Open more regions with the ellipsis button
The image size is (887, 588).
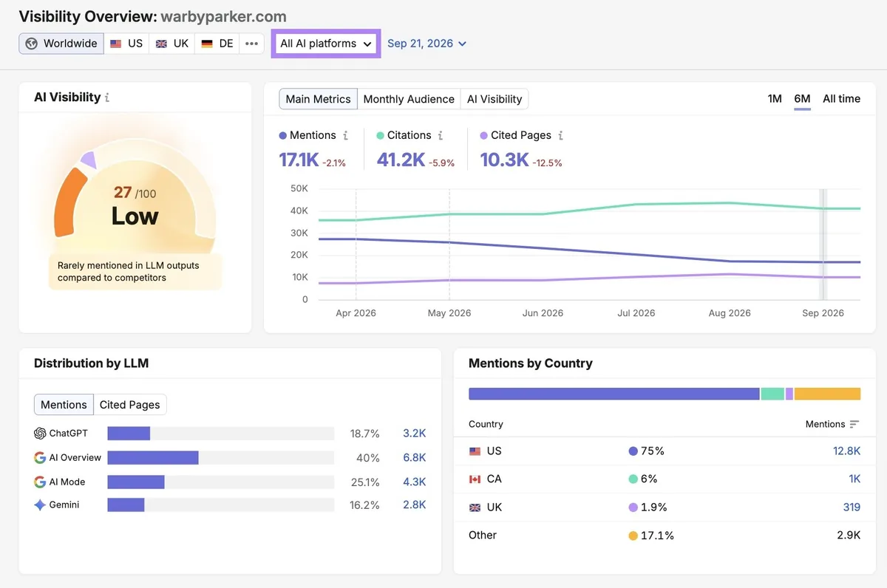(x=252, y=44)
